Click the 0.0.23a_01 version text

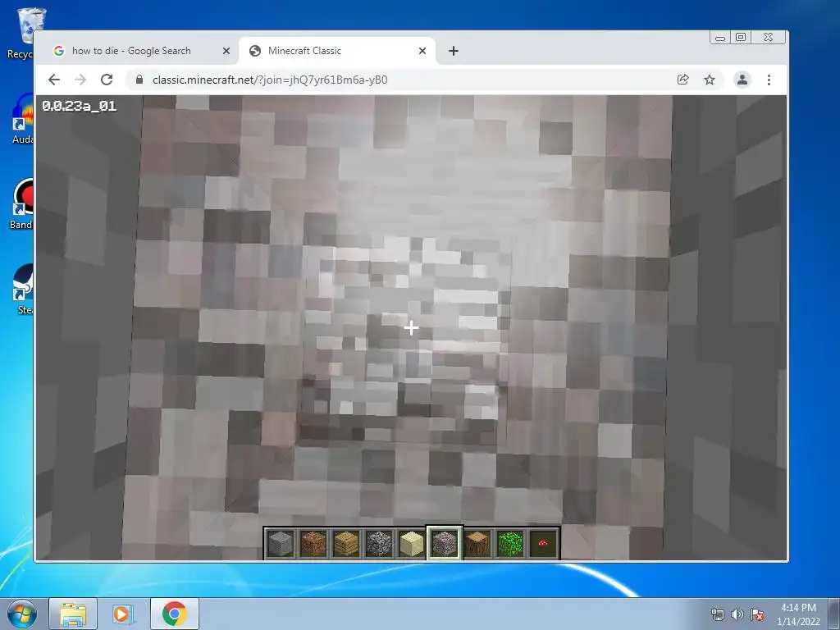tap(80, 106)
